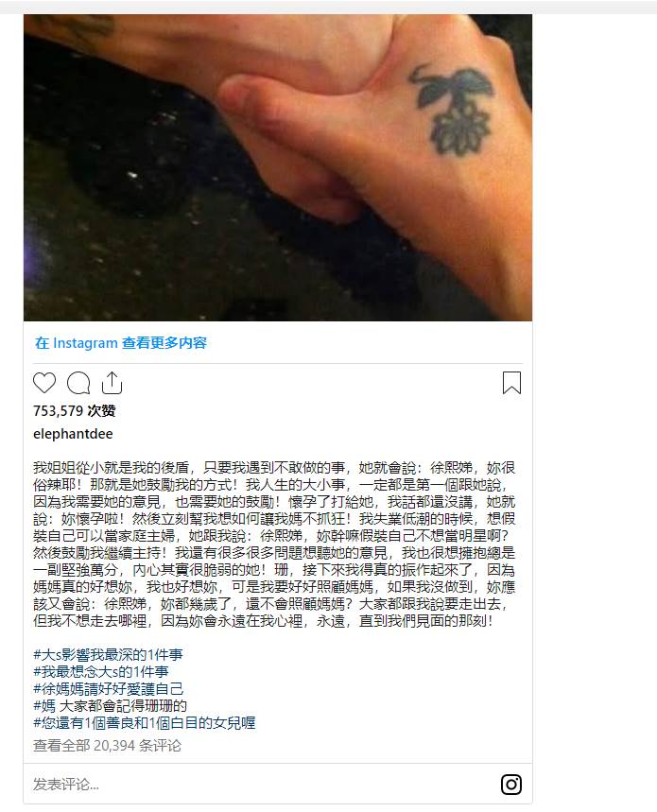Open comments via speech bubble icon

(x=78, y=383)
